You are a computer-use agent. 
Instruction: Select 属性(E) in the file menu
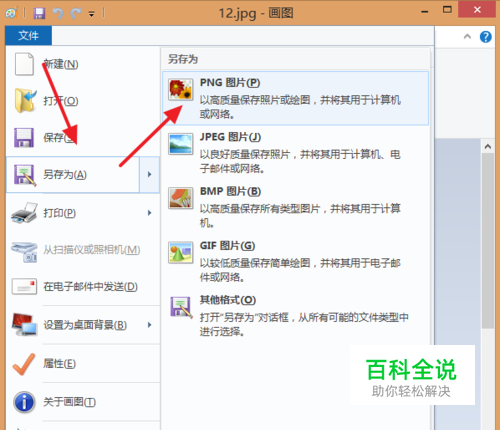pos(83,364)
